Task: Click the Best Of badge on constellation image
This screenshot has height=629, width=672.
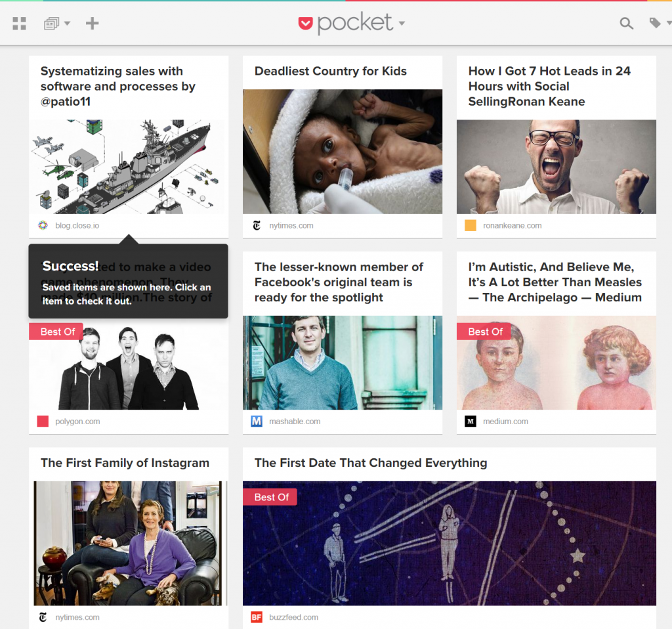Action: coord(270,498)
